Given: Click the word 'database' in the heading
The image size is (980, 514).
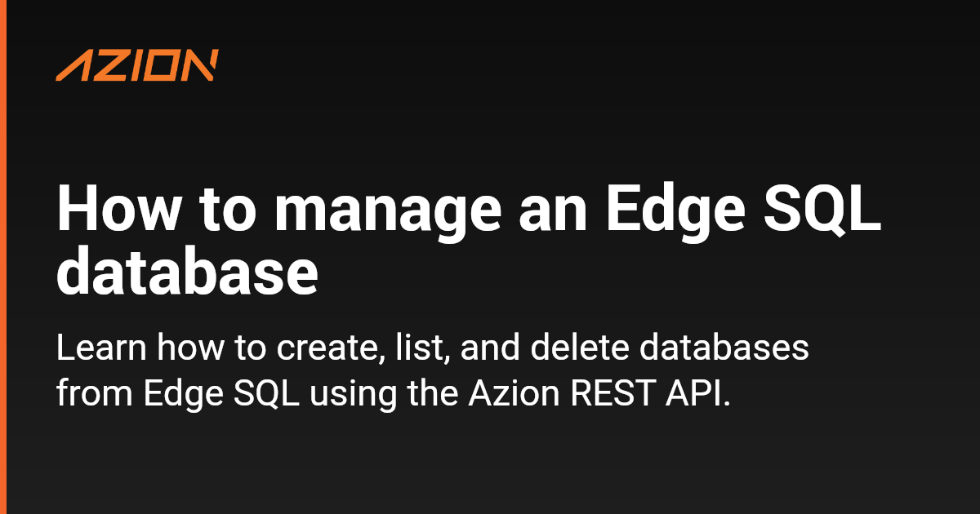Looking at the screenshot, I should [186, 273].
